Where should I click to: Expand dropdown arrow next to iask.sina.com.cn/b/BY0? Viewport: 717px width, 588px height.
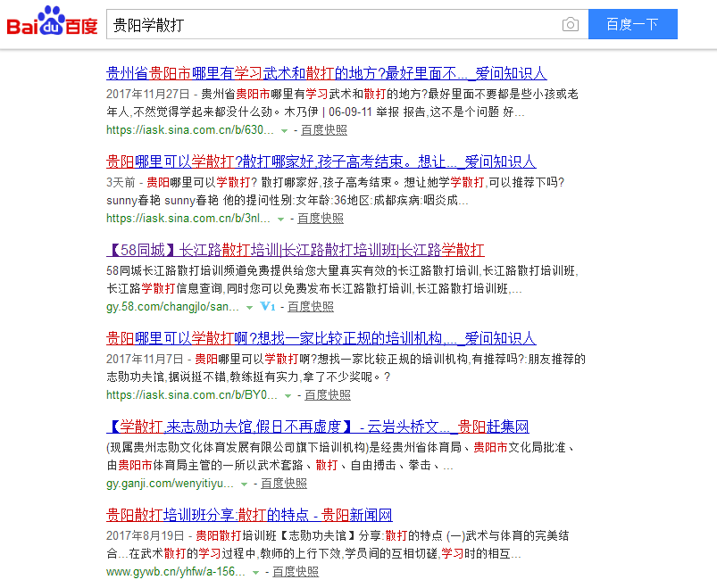[x=288, y=396]
